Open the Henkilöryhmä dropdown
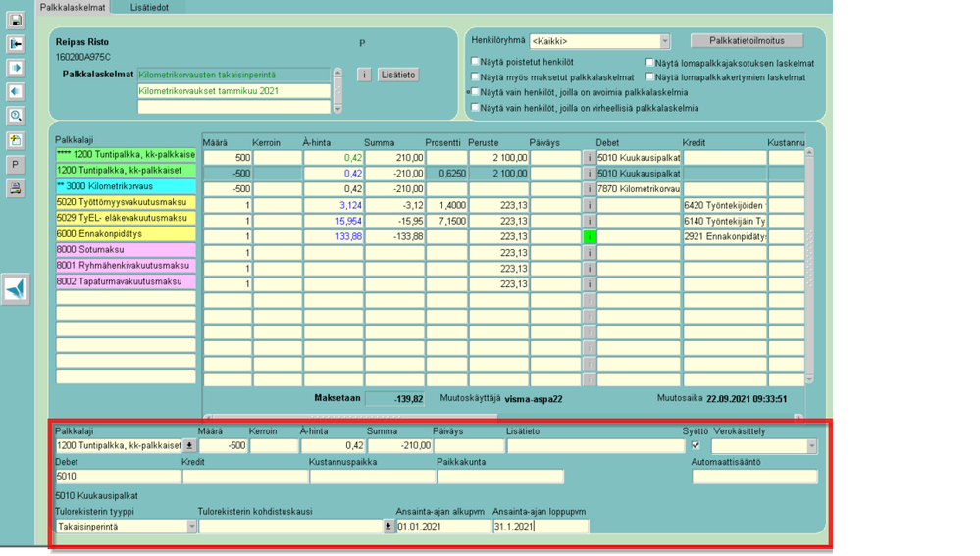 (664, 41)
